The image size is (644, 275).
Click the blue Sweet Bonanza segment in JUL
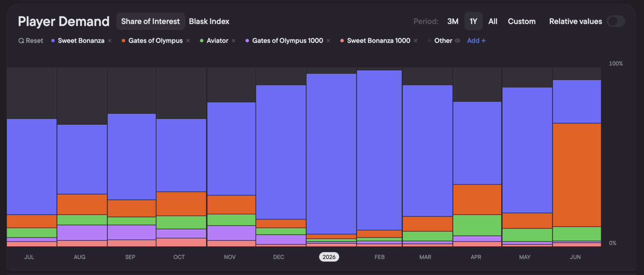[31, 167]
